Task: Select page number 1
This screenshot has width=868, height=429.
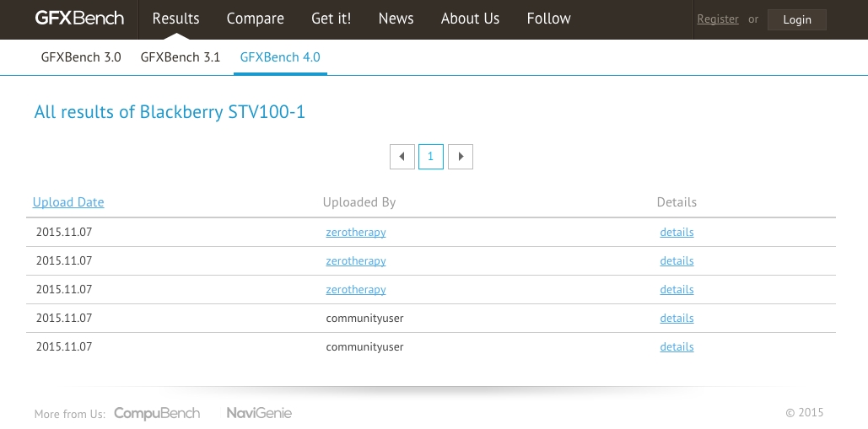Action: (431, 157)
